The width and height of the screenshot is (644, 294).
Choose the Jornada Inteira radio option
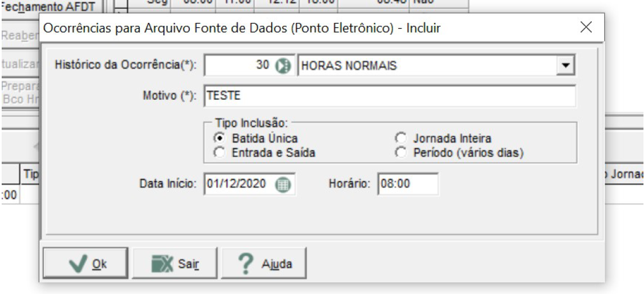point(400,137)
